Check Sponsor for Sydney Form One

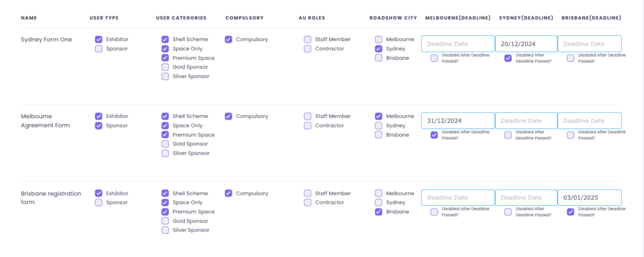click(x=99, y=49)
